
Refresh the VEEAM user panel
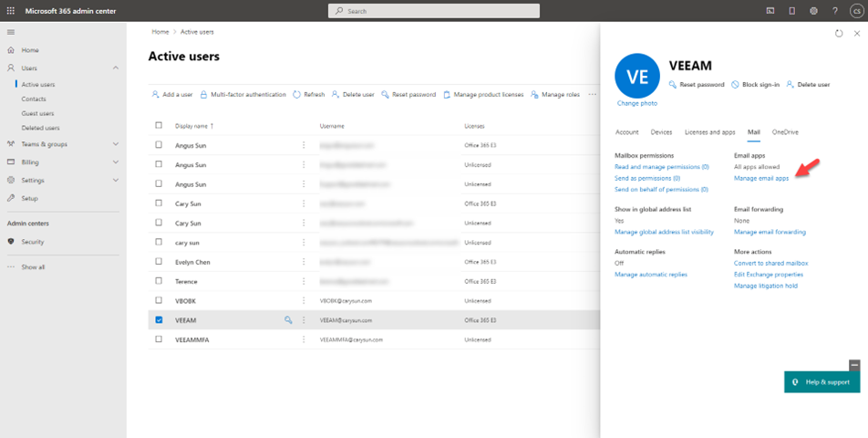coord(839,33)
